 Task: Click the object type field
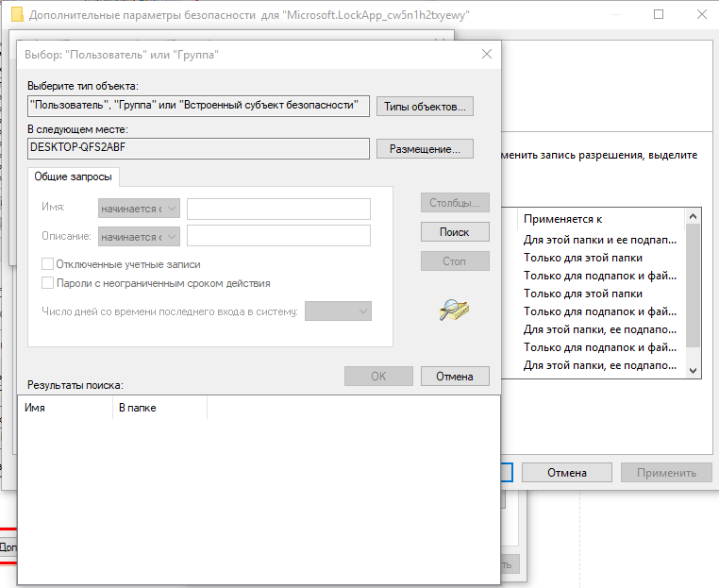click(x=198, y=106)
